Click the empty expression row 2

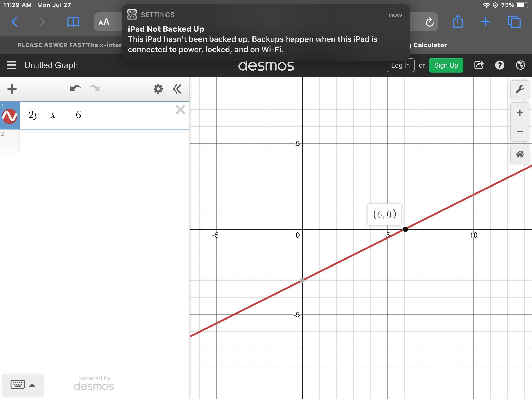click(x=104, y=142)
